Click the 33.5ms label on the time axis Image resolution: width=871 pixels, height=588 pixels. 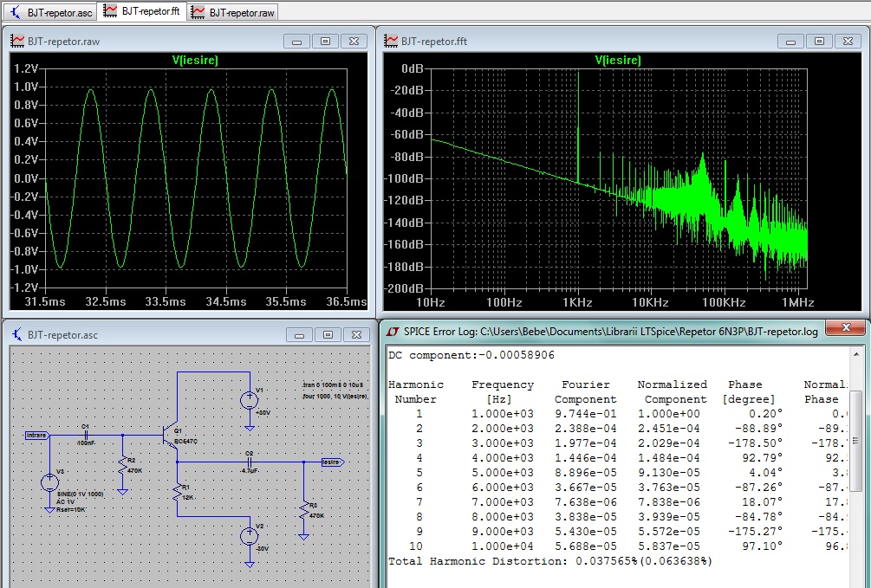(x=166, y=301)
